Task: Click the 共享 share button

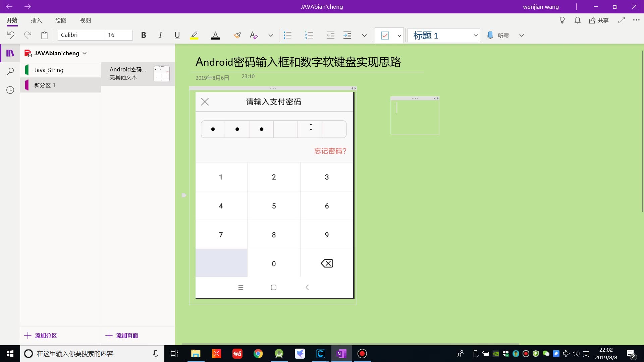Action: [599, 20]
